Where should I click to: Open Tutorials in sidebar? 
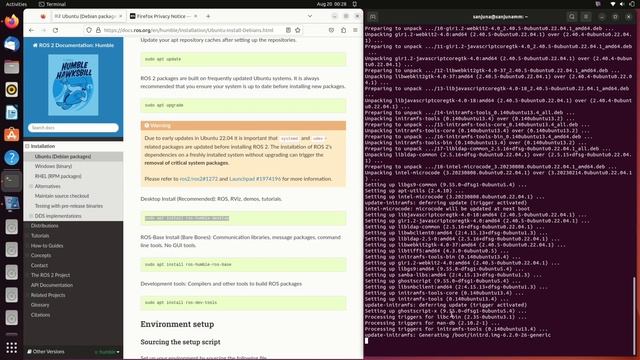(x=40, y=236)
